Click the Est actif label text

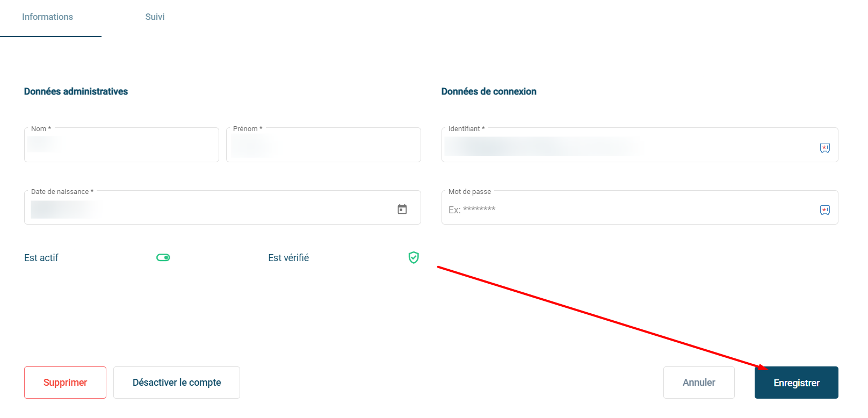[41, 258]
